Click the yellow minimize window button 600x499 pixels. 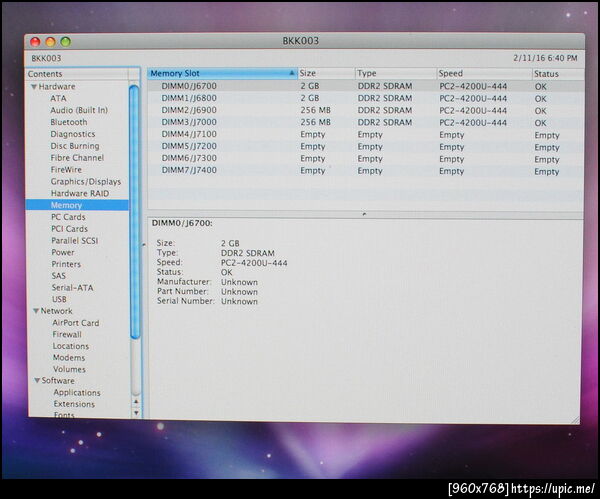pos(51,42)
